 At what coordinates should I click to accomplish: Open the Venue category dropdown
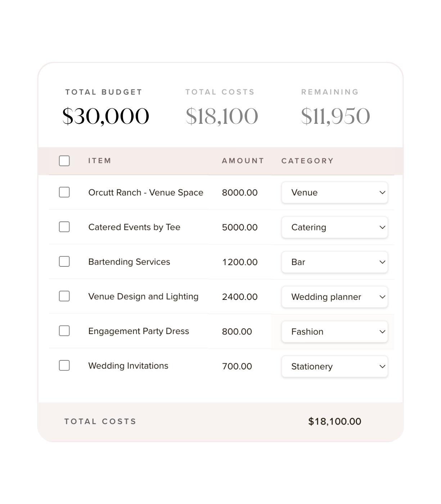pos(334,193)
